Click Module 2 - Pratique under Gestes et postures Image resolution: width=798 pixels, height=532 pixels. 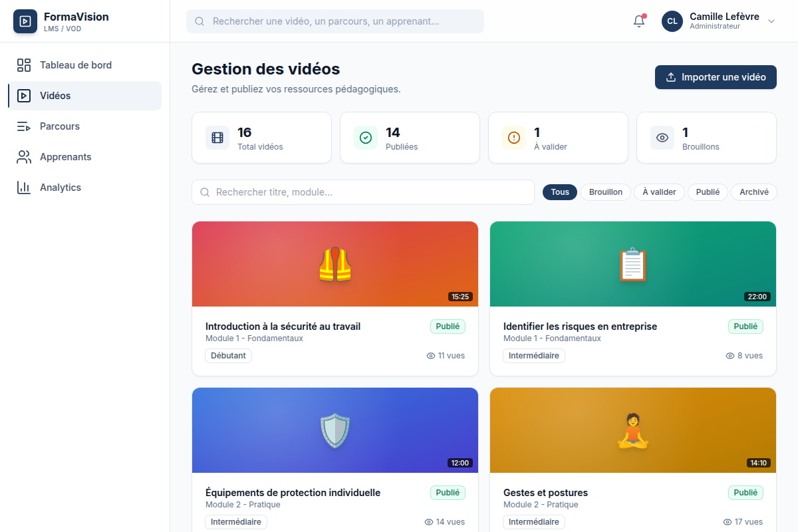[x=541, y=505]
